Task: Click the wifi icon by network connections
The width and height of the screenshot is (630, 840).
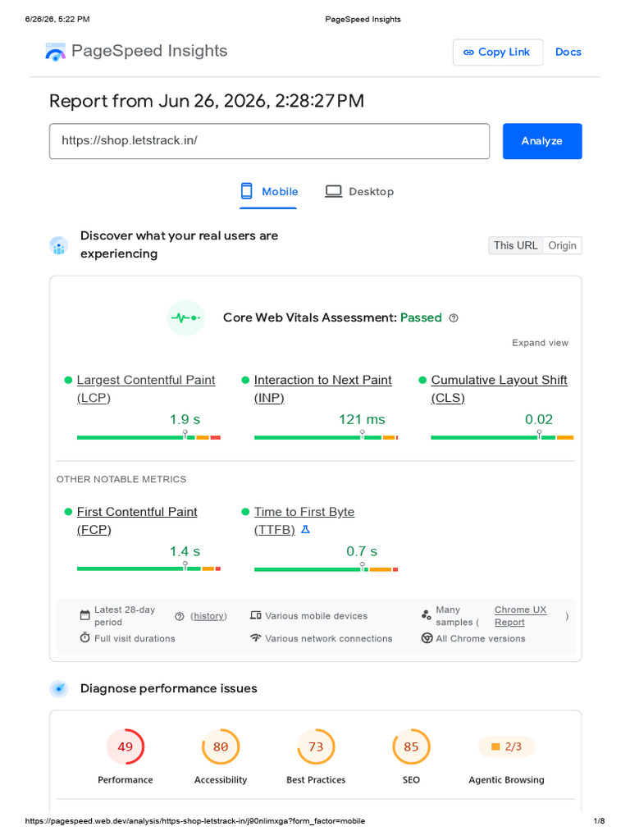Action: [x=256, y=637]
